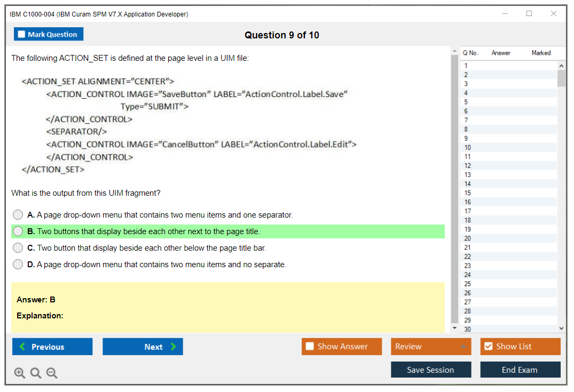Click the End Exam button
The height and width of the screenshot is (392, 574).
coord(520,370)
